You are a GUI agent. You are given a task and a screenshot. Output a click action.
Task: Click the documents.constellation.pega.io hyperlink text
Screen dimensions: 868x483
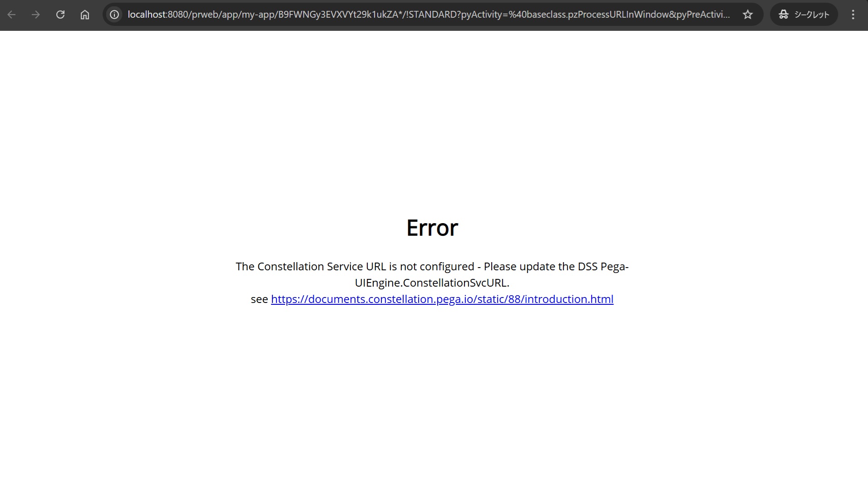442,299
